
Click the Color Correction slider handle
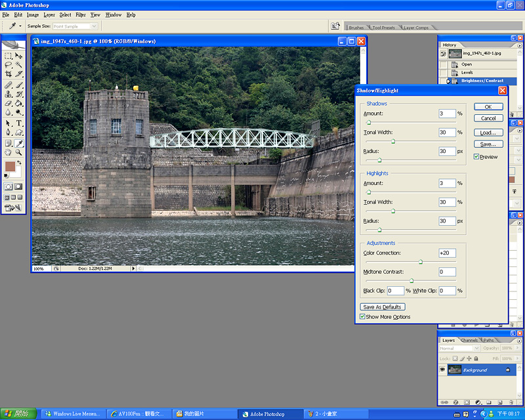click(x=420, y=262)
